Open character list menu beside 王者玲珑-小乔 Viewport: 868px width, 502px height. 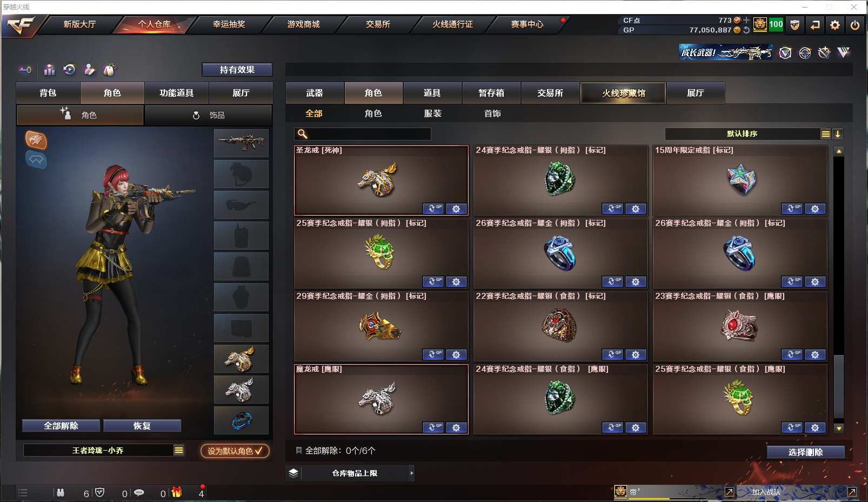coord(179,450)
